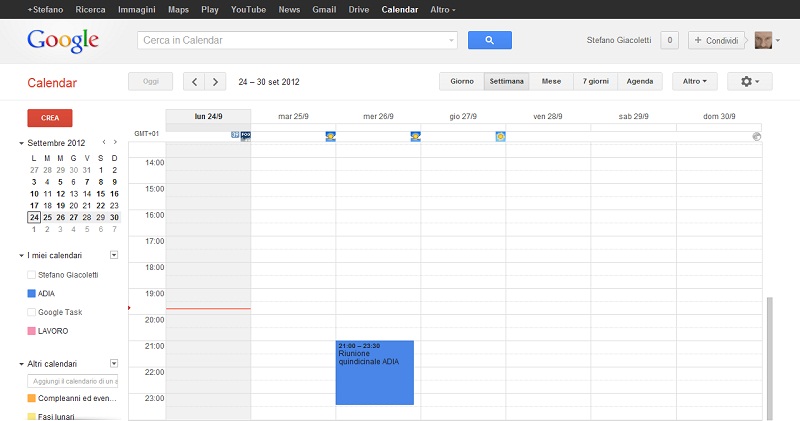Open Immagini from the top bar

[137, 9]
